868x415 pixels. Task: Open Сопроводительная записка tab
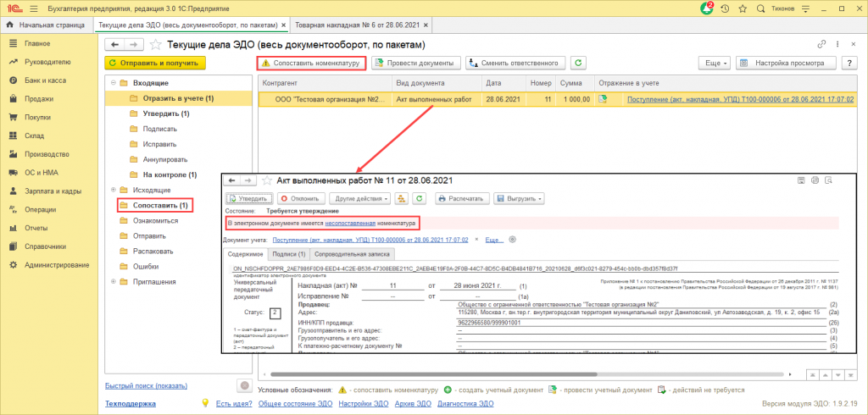pos(352,254)
